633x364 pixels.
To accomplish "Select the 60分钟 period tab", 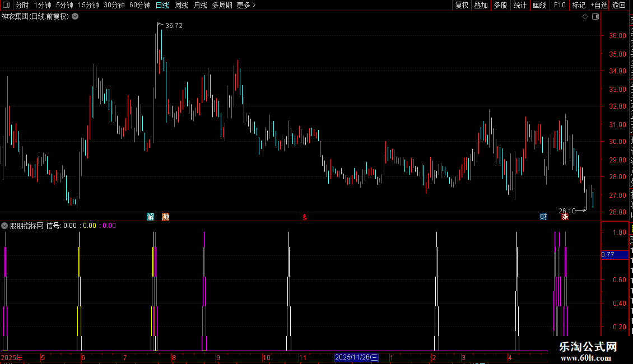I will click(140, 5).
